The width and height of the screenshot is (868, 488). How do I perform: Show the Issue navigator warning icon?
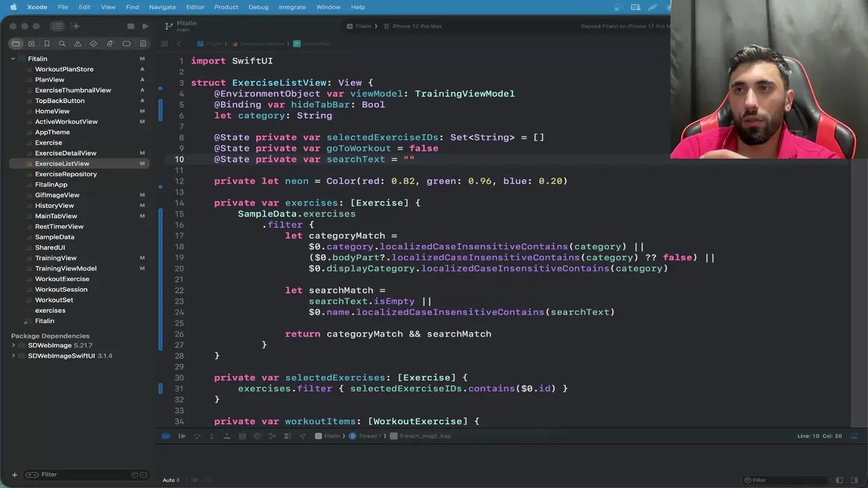point(77,43)
